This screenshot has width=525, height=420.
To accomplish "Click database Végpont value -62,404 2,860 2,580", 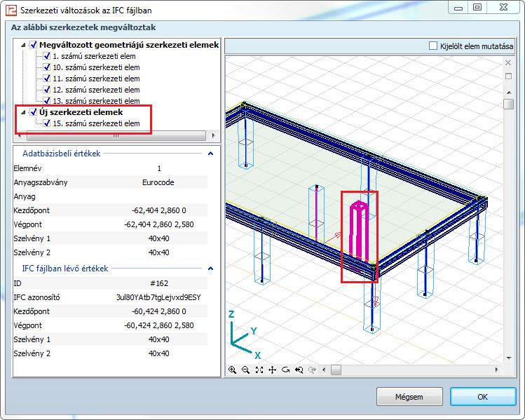I will point(158,224).
